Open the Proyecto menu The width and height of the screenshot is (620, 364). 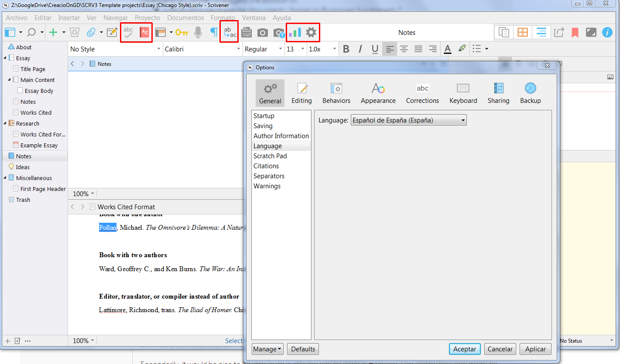[x=147, y=18]
